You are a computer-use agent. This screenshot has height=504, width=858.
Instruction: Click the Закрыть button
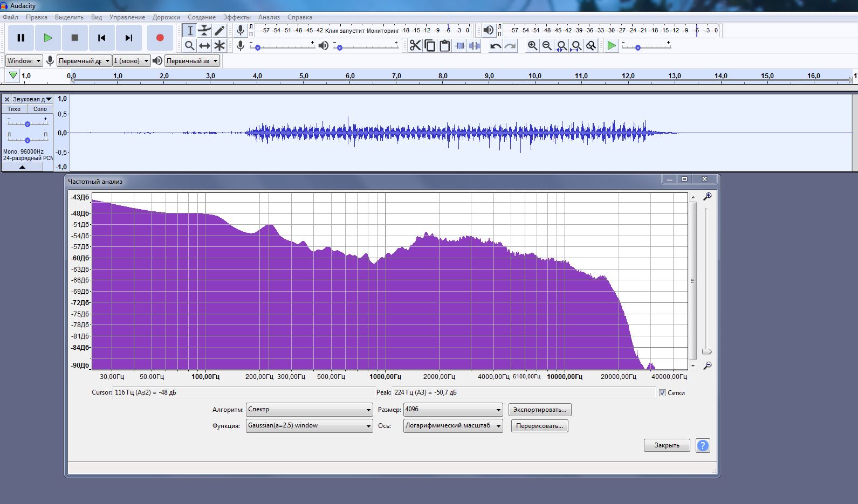(667, 445)
